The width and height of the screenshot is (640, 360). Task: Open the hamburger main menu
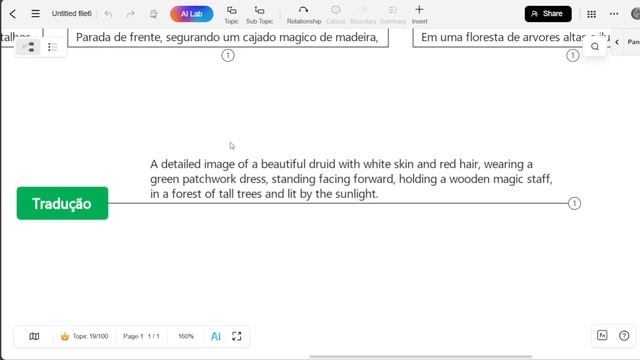pyautogui.click(x=36, y=14)
